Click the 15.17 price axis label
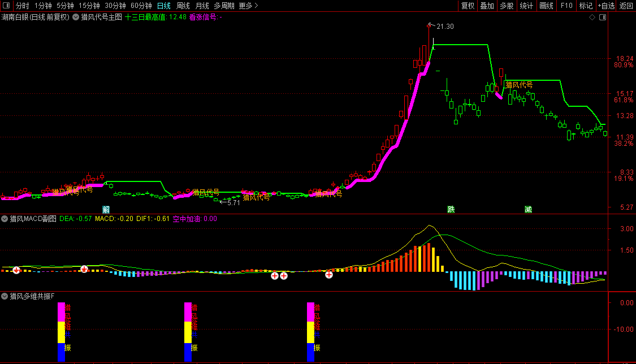 pyautogui.click(x=625, y=94)
